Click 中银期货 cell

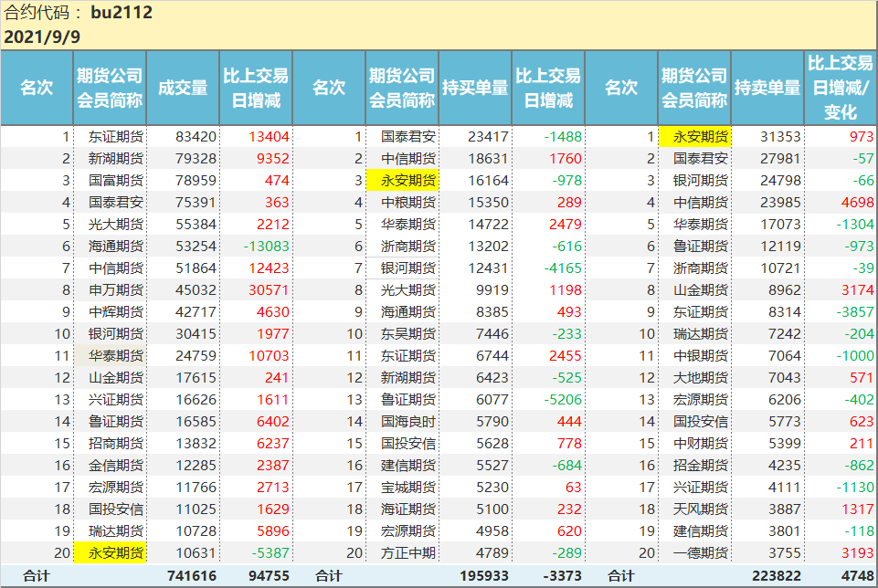pyautogui.click(x=700, y=356)
